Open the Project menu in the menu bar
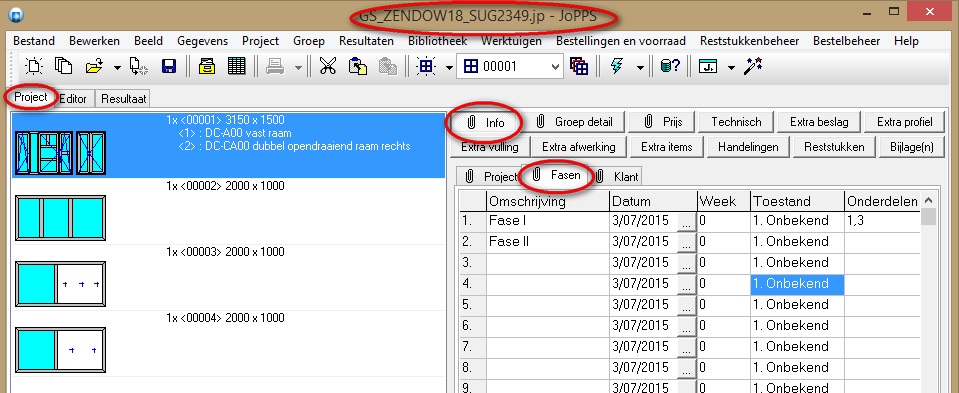Screen dimensions: 959x393 (261, 41)
